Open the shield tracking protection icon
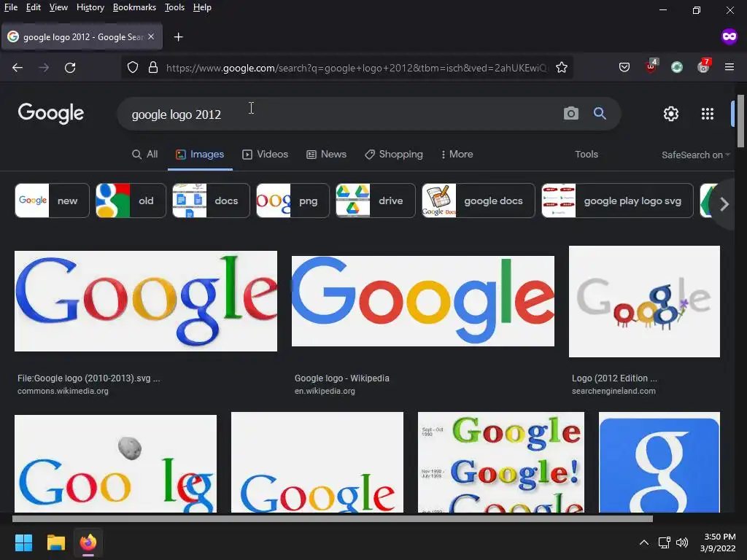Screen dimensions: 747x560 pyautogui.click(x=133, y=68)
